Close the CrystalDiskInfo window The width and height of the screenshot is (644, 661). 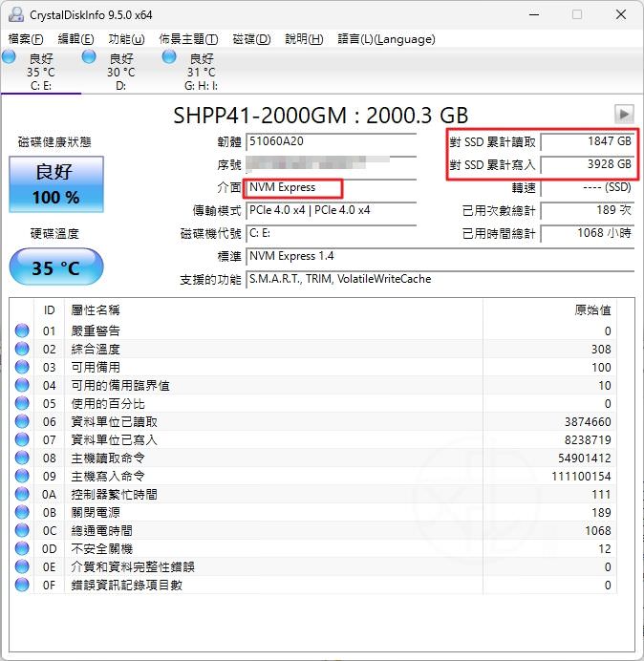(x=621, y=14)
